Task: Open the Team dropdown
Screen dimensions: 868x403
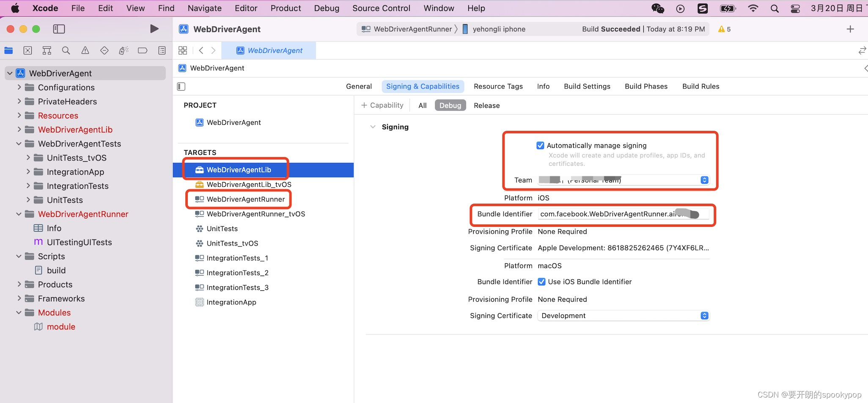Action: tap(624, 180)
